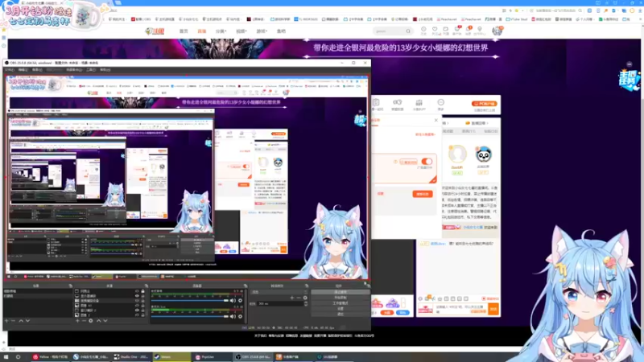Toggle visibility eye of third source row

(137, 301)
